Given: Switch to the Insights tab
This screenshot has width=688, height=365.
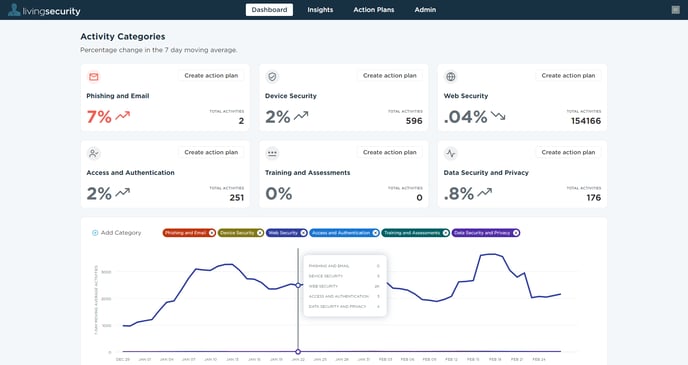Looking at the screenshot, I should (320, 10).
